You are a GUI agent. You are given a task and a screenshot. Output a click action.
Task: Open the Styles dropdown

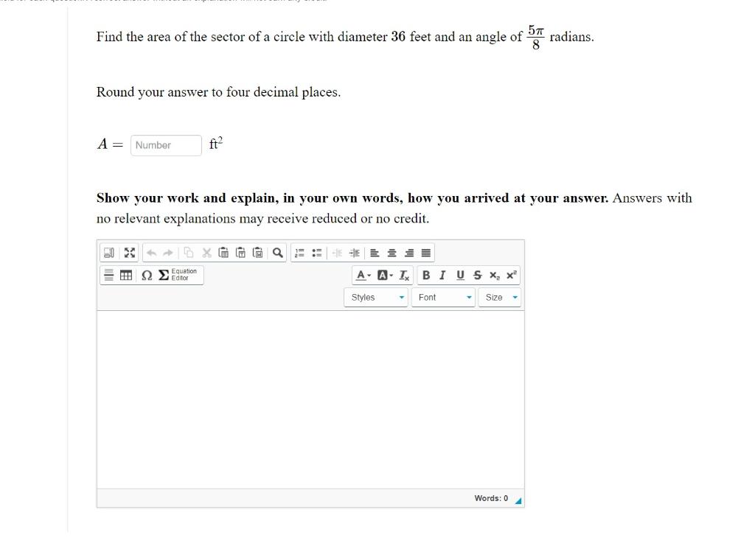[375, 297]
